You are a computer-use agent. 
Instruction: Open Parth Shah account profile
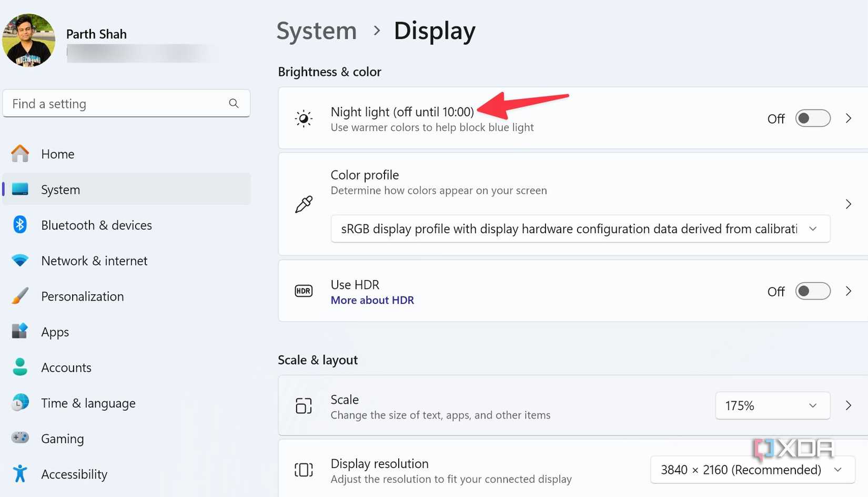click(x=96, y=34)
